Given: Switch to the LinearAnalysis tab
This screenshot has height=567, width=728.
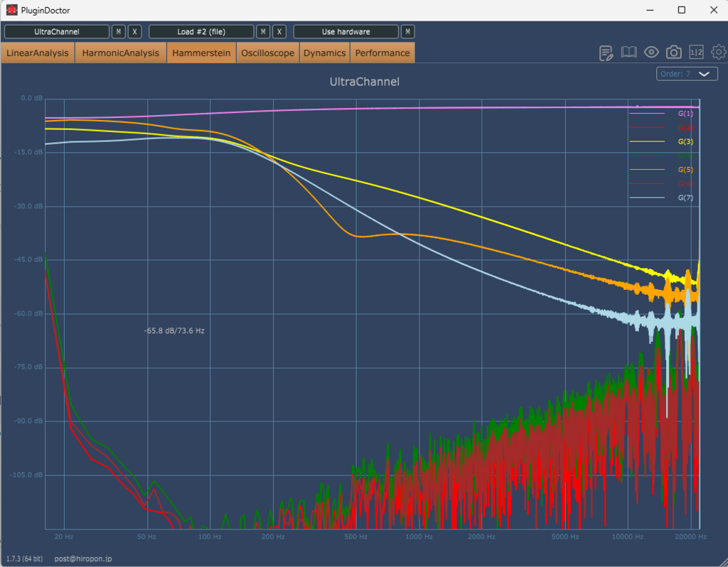Looking at the screenshot, I should pyautogui.click(x=38, y=53).
